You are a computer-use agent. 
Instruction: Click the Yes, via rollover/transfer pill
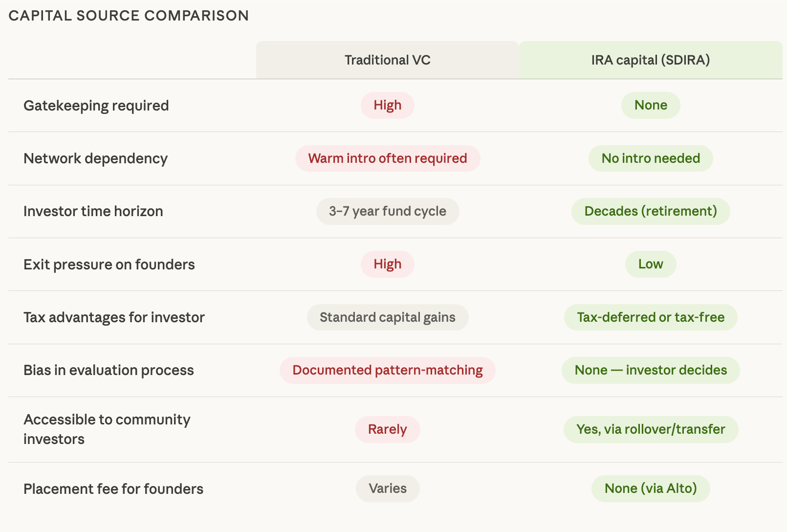point(650,429)
